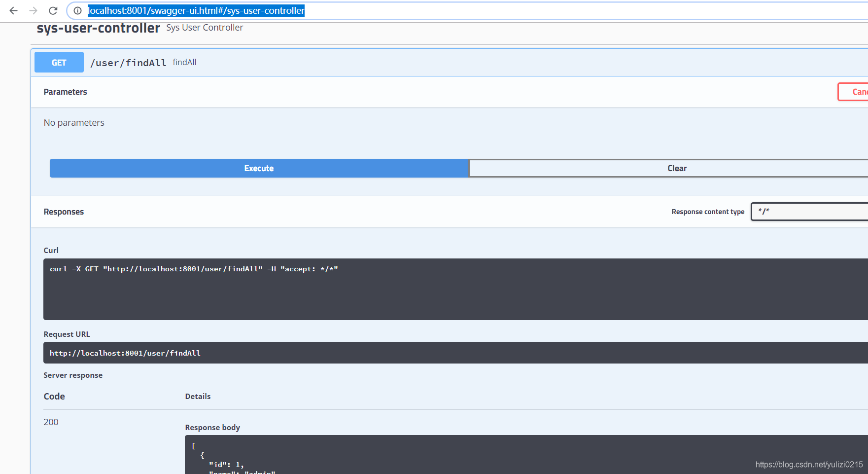This screenshot has height=474, width=868.
Task: Click the findAll operation summary text
Action: click(x=184, y=62)
